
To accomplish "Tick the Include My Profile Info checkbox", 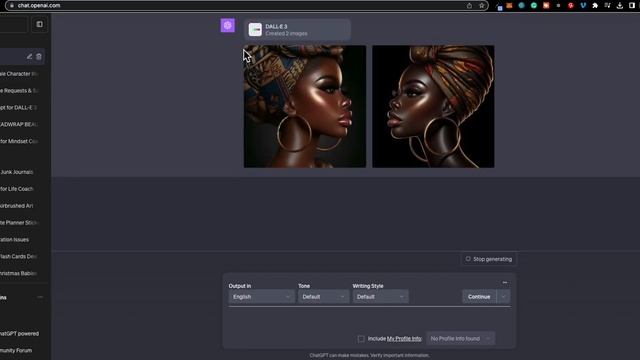I will 361,339.
